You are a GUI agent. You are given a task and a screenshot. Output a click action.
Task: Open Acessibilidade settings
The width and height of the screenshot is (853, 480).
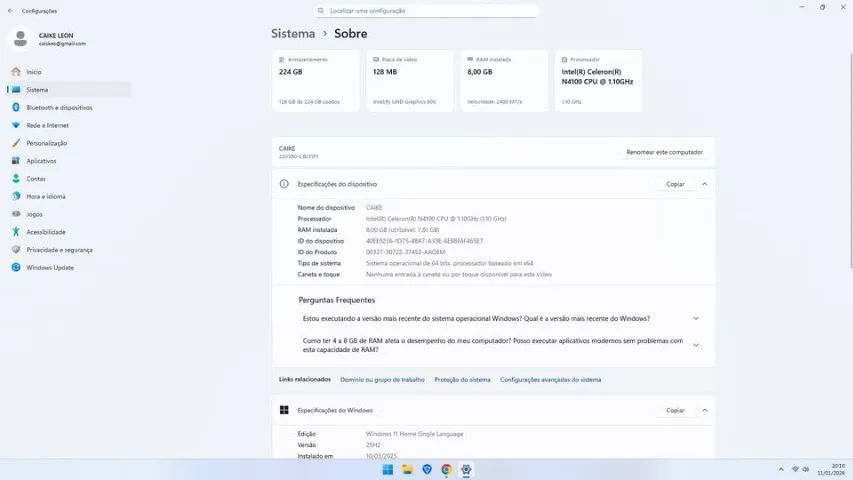(46, 232)
